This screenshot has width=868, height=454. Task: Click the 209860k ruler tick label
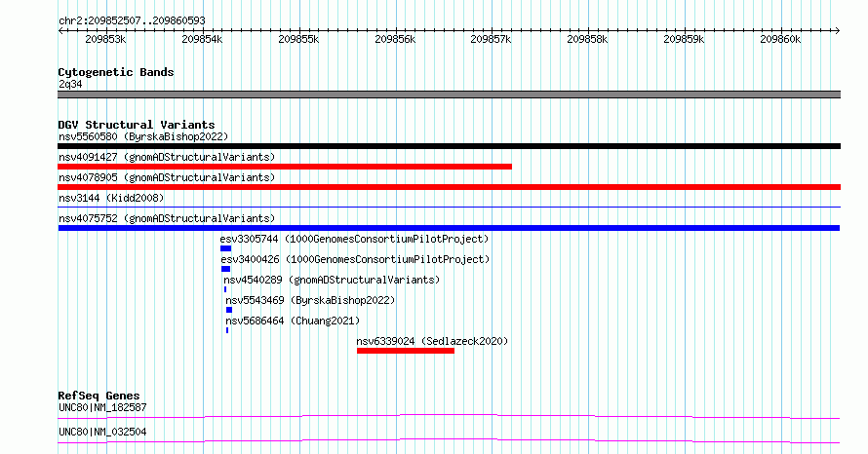[780, 39]
